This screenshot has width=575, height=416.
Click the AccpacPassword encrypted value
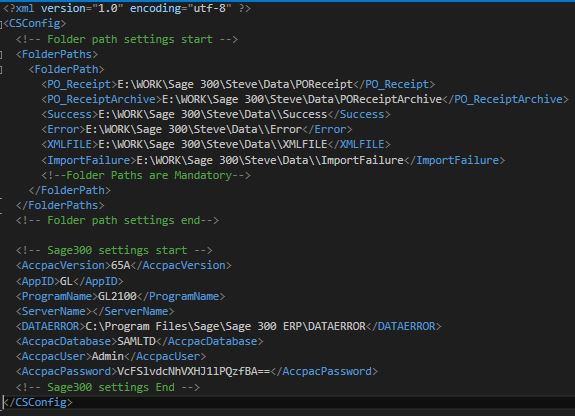pyautogui.click(x=194, y=371)
